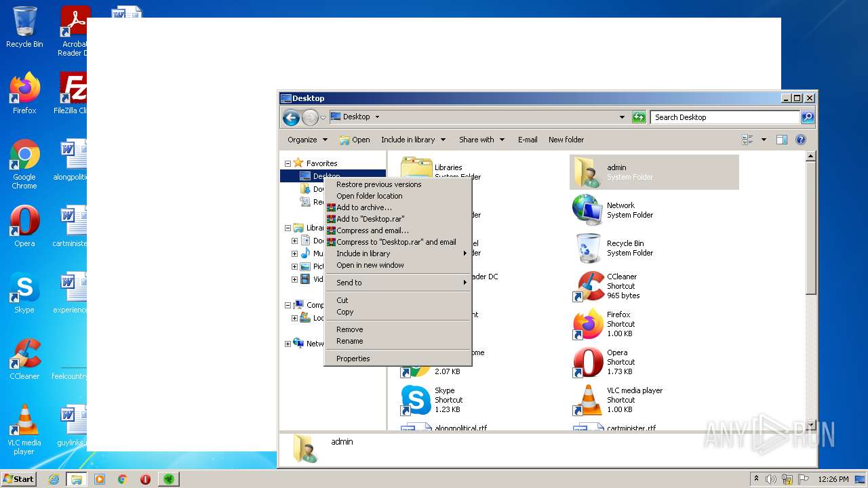Choose Copy from context menu
The image size is (868, 488).
398,312
